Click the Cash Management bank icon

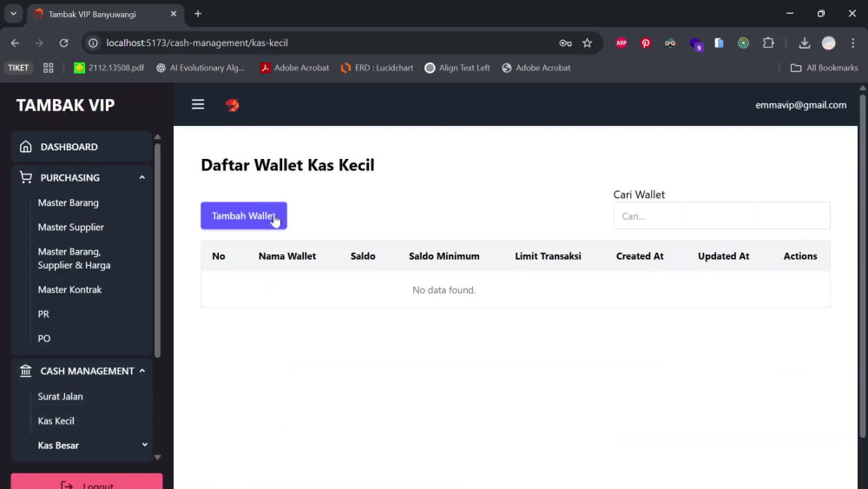coord(25,371)
